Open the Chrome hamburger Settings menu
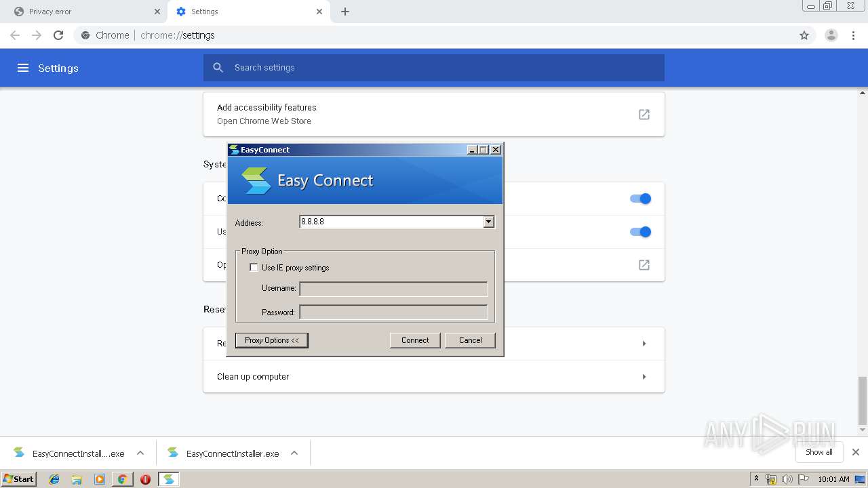 point(23,68)
